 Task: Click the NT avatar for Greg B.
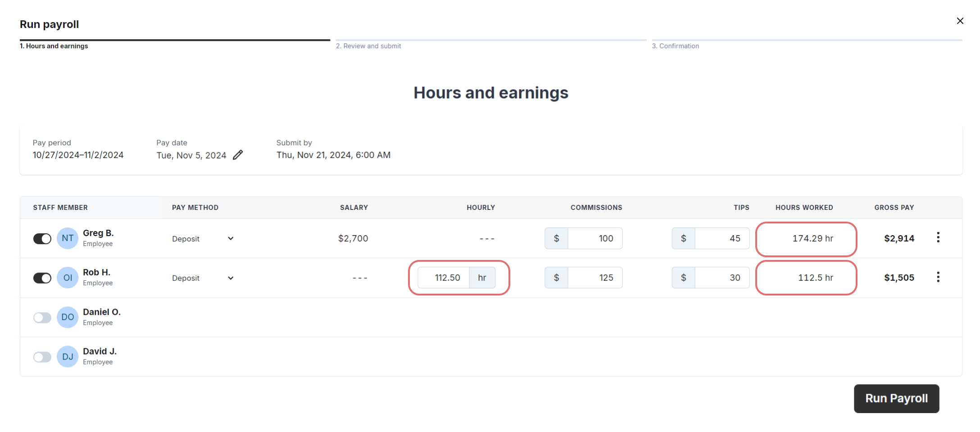click(68, 238)
